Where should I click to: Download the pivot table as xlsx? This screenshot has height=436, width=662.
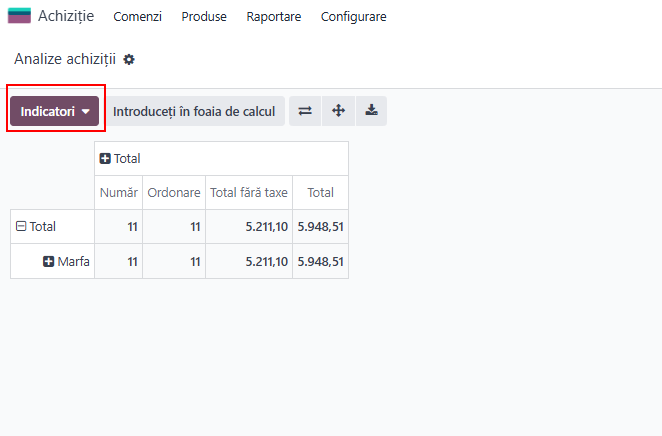pos(372,111)
